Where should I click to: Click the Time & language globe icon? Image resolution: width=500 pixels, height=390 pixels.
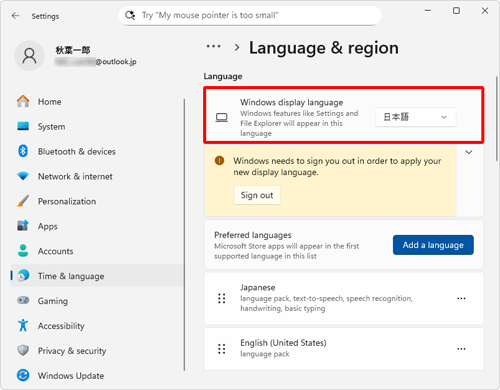tap(23, 276)
